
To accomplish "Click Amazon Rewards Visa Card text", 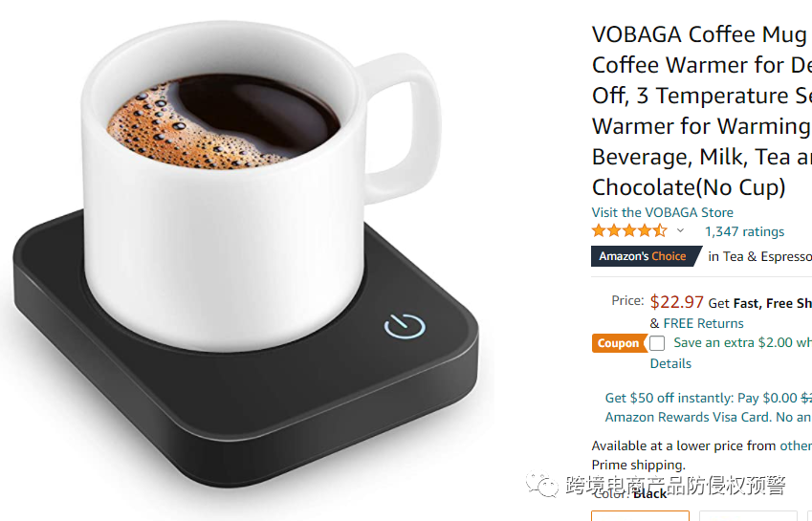I will pyautogui.click(x=688, y=417).
